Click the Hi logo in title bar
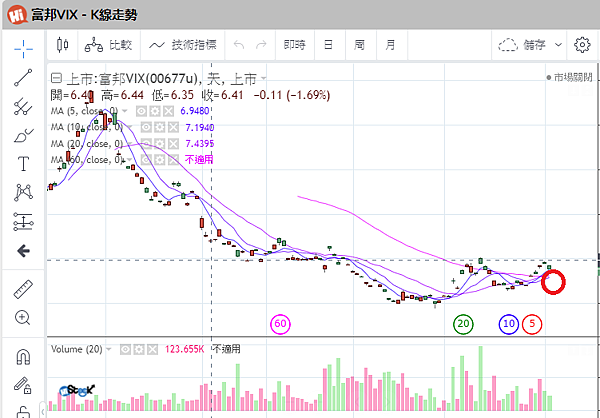The height and width of the screenshot is (418, 600). tap(16, 15)
